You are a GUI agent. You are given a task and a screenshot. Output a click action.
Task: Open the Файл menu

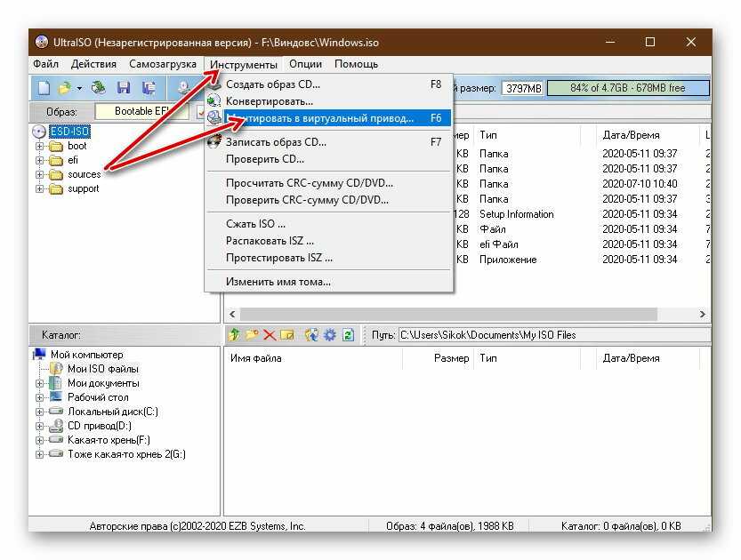click(x=46, y=64)
